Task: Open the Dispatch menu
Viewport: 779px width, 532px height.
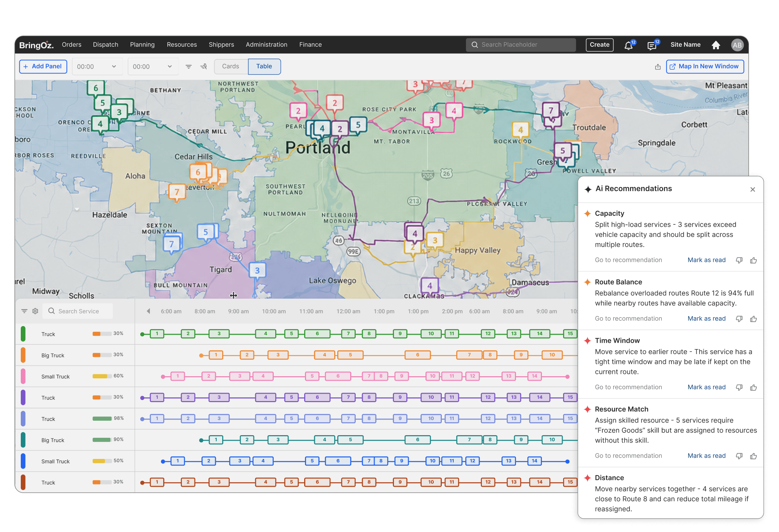Action: [x=106, y=45]
